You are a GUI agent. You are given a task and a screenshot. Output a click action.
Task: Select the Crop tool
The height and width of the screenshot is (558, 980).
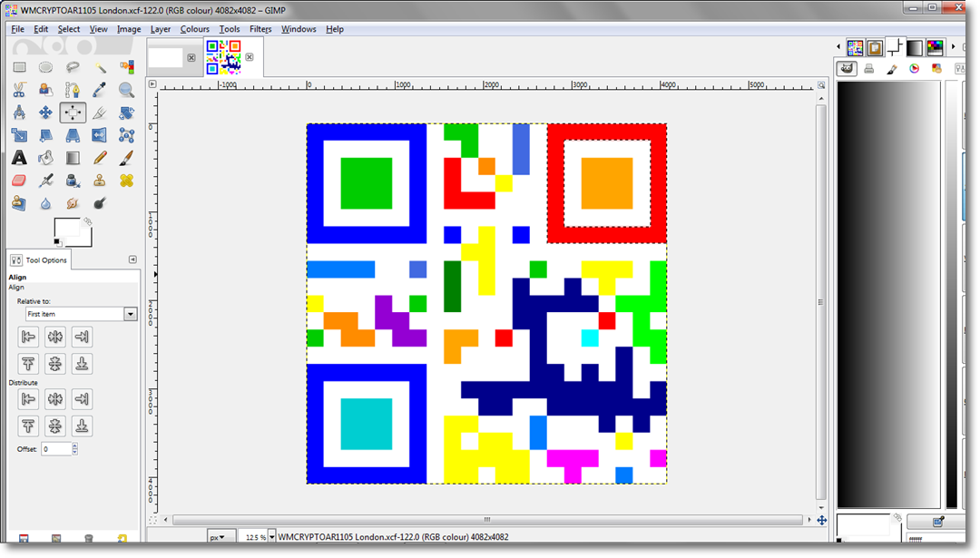click(100, 113)
